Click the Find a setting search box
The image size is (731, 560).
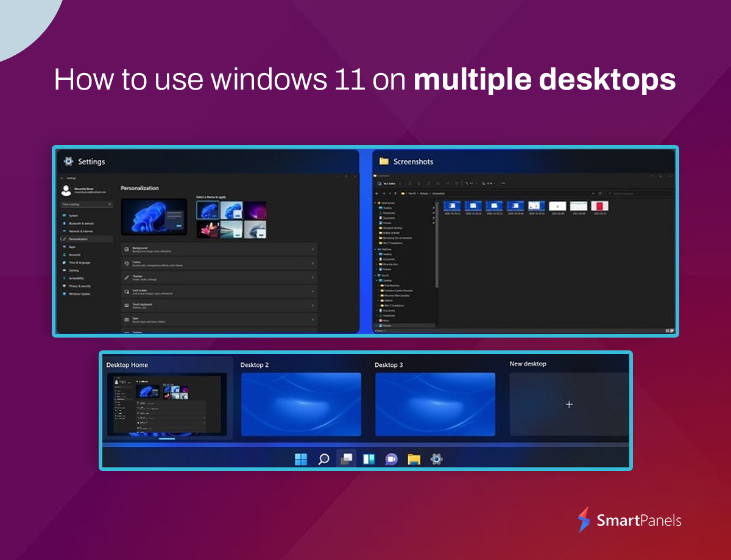coord(87,205)
